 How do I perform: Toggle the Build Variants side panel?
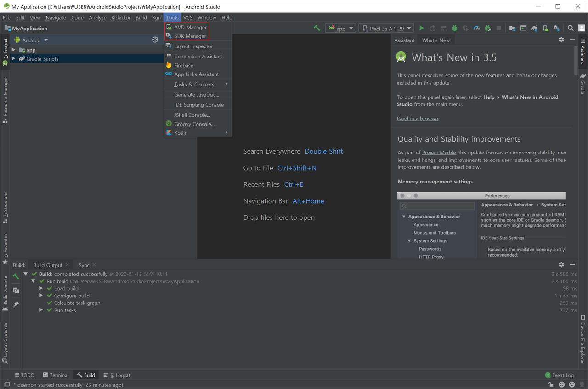(x=5, y=293)
